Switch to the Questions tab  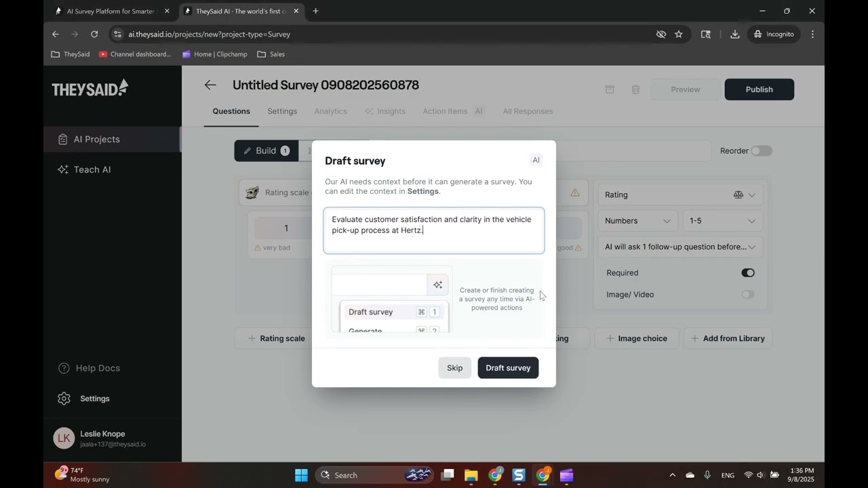point(231,111)
